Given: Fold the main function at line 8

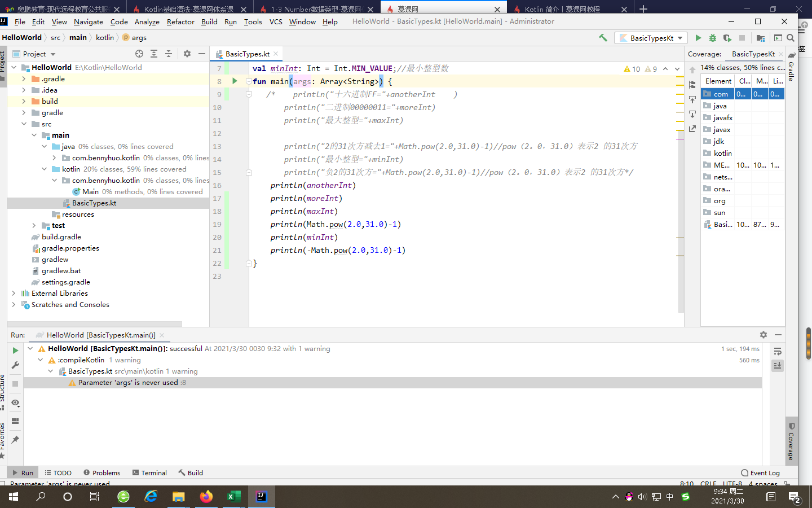Looking at the screenshot, I should pos(249,81).
